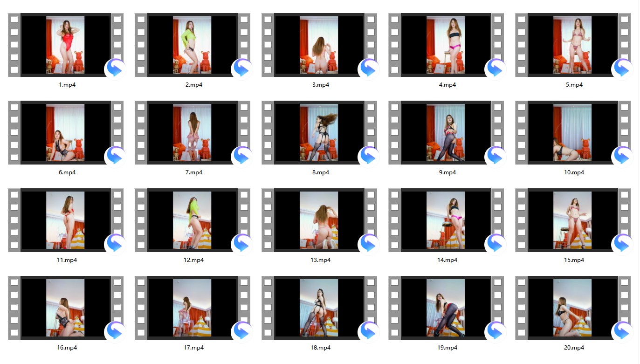Click the player badge icon on 3.mp4
The width and height of the screenshot is (640, 364).
[368, 69]
